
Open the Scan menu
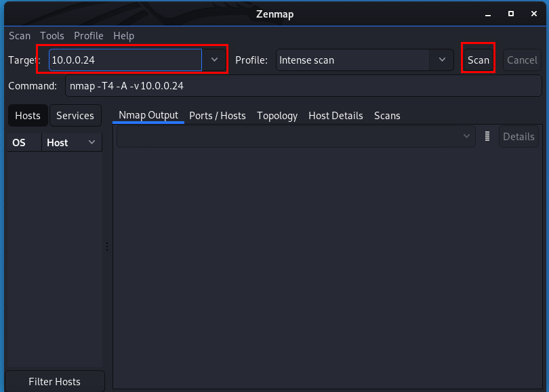tap(20, 36)
